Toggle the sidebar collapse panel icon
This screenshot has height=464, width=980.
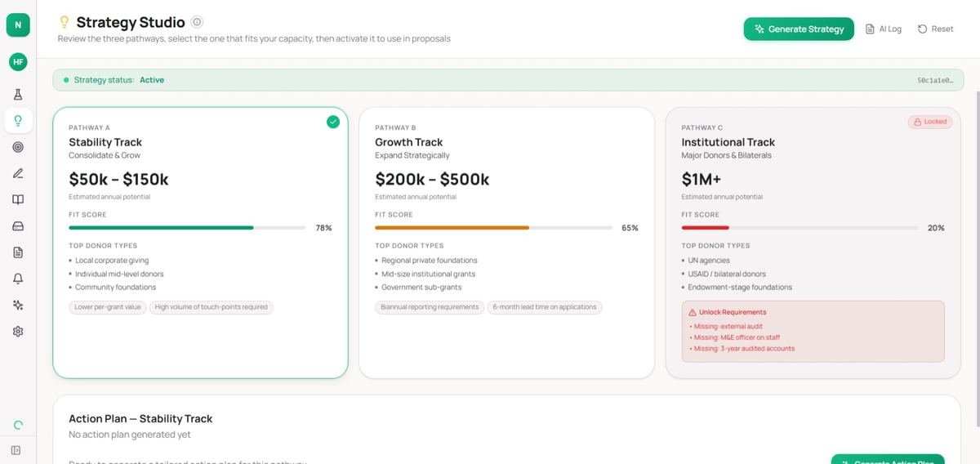pos(16,450)
